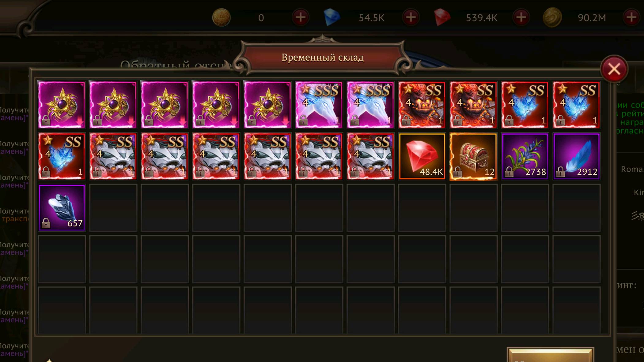Select the first SS white mask card

(113, 156)
